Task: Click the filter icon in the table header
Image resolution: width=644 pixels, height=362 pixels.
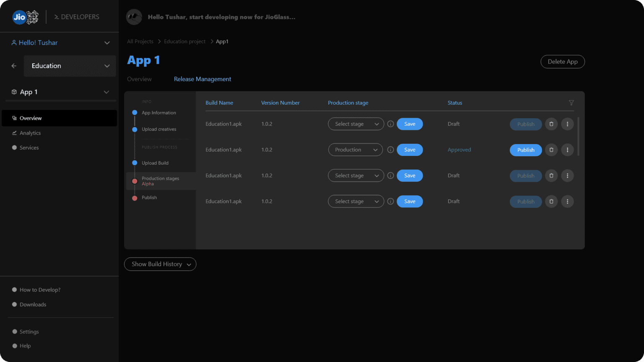Action: click(571, 103)
